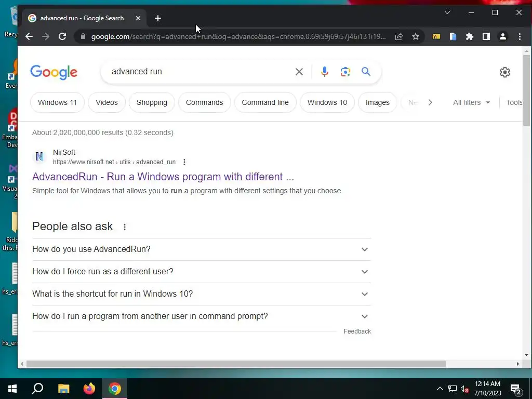Viewport: 532px width, 399px height.
Task: Open the All filters dropdown
Action: [471, 102]
